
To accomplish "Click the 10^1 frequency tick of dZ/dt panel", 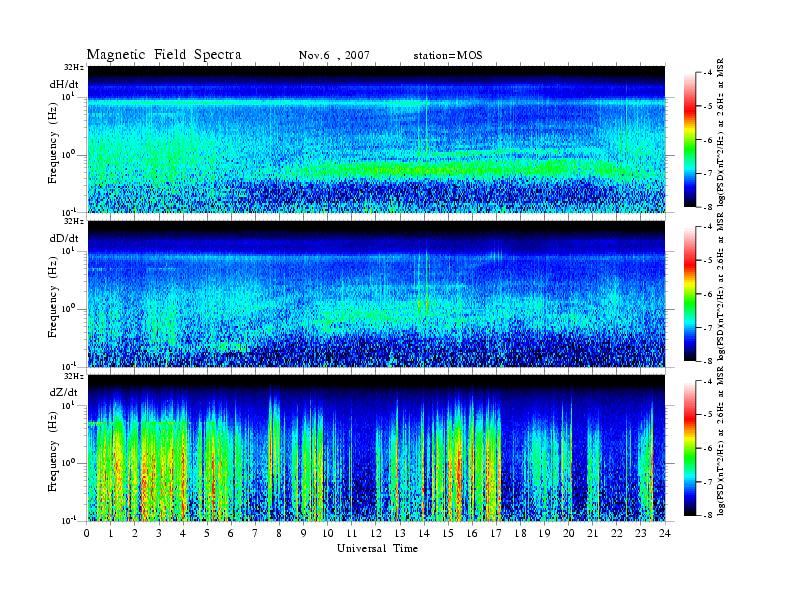I will pos(68,405).
